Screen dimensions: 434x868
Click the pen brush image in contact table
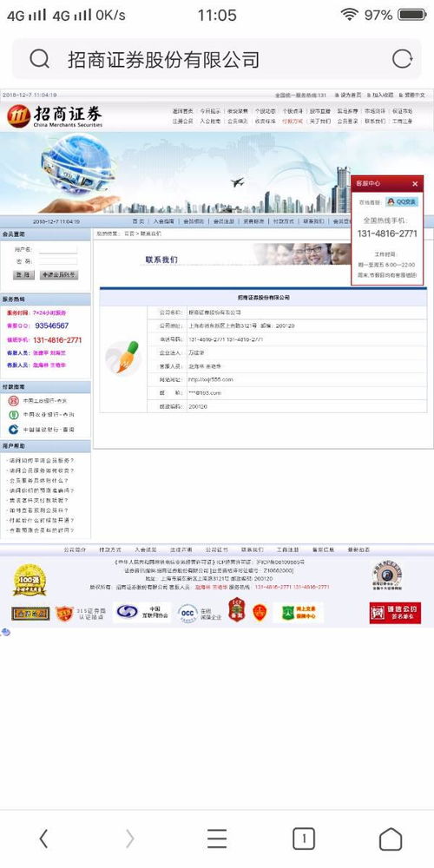click(123, 358)
